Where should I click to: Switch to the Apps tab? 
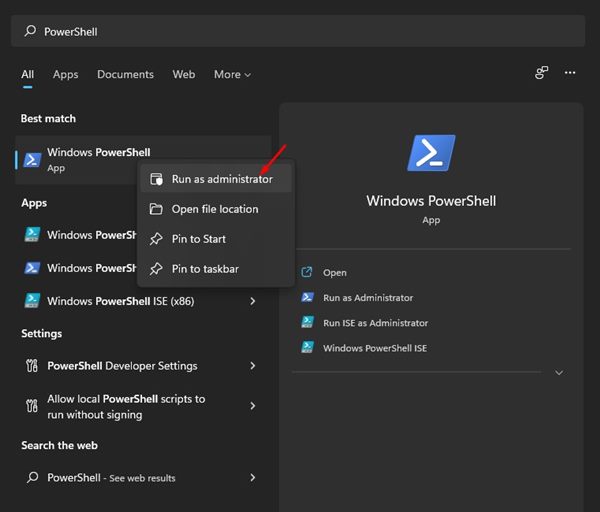65,75
